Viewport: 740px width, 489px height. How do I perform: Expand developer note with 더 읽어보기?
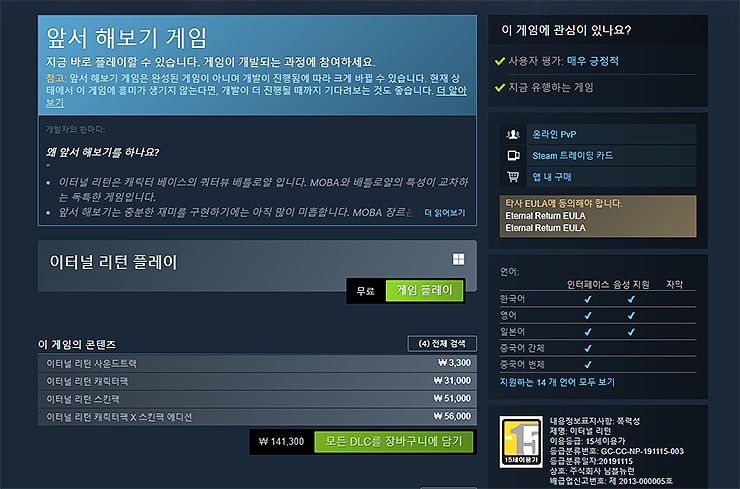point(445,213)
